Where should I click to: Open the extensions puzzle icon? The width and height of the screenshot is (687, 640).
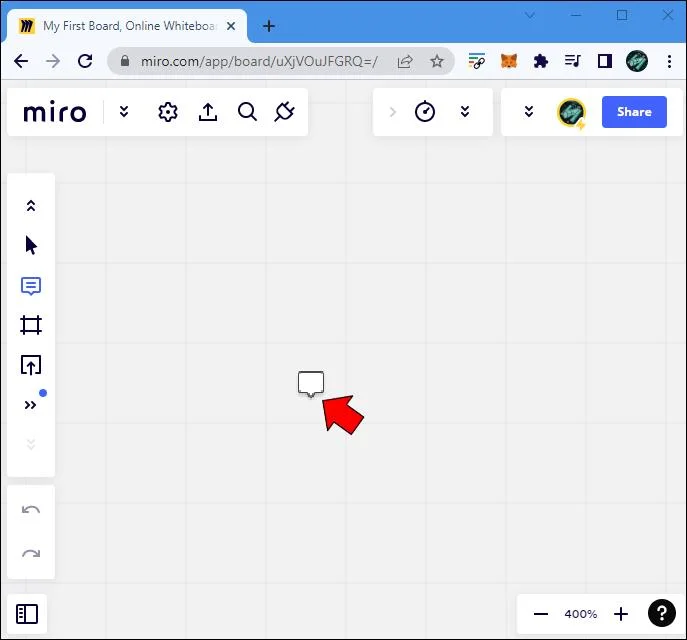coord(541,61)
